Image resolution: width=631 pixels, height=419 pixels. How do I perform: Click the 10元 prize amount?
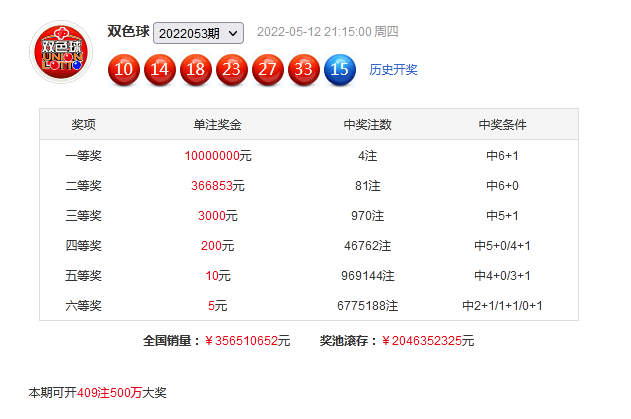pos(218,276)
